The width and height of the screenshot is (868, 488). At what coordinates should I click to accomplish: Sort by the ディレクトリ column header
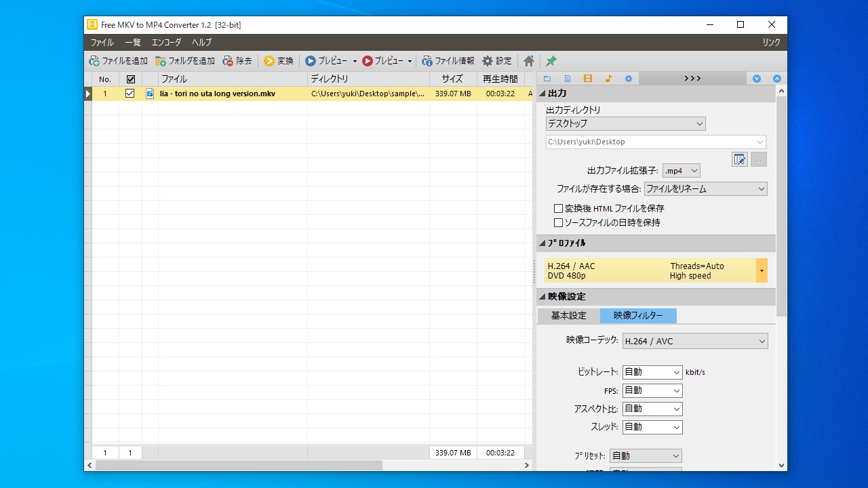click(368, 79)
